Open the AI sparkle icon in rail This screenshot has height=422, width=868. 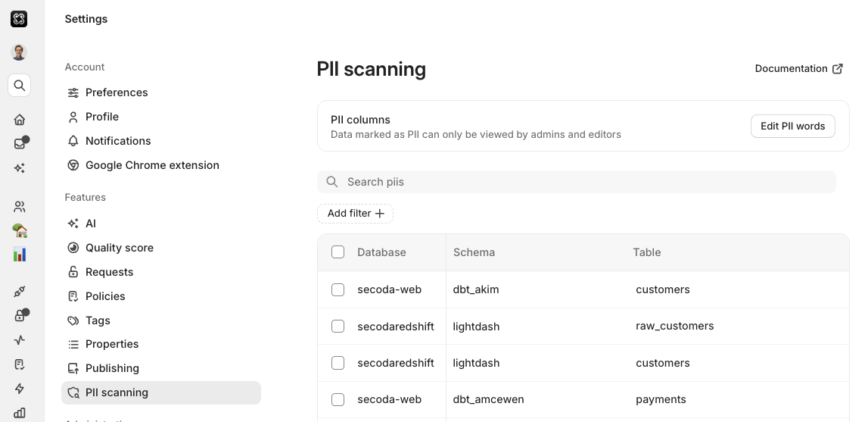tap(20, 168)
